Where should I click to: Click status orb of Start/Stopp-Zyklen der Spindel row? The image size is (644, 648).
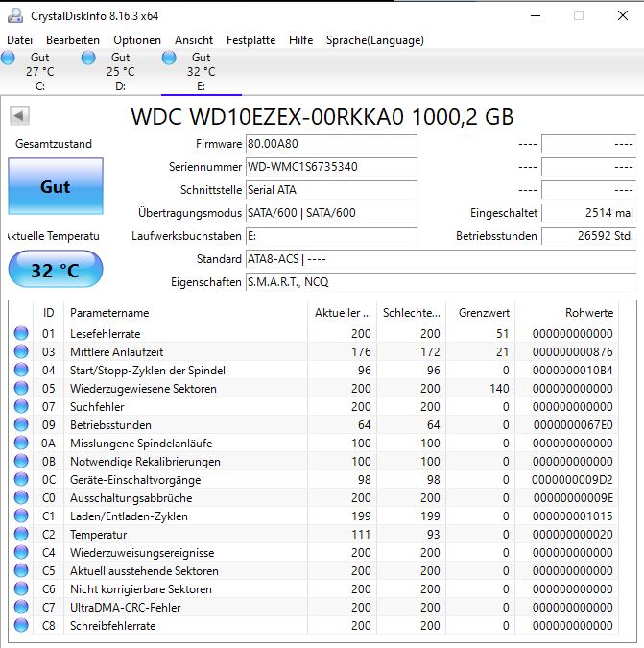(x=21, y=370)
